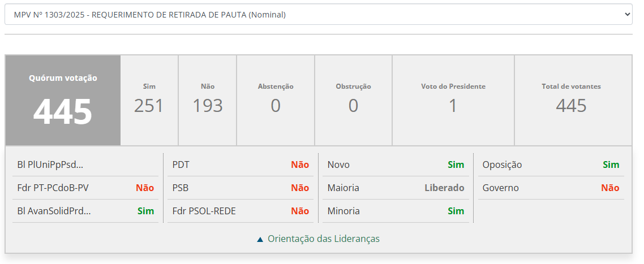This screenshot has height=264, width=644.
Task: Click the Obstrução count tile
Action: (353, 100)
